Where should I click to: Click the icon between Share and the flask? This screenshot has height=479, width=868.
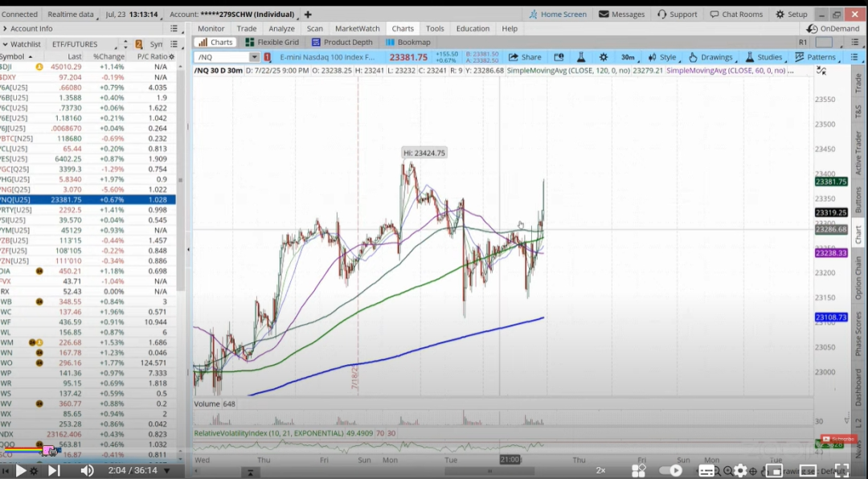tap(559, 57)
